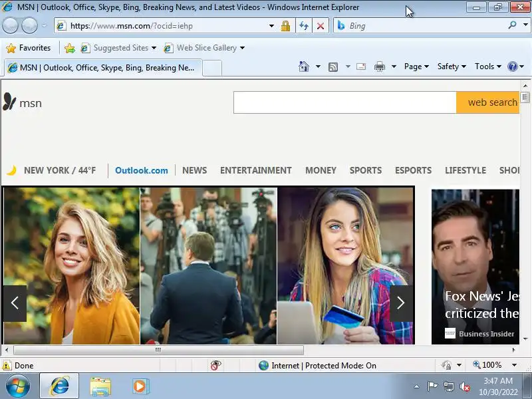The width and height of the screenshot is (532, 399).
Task: Open Windows Explorer folder taskbar icon
Action: [100, 386]
